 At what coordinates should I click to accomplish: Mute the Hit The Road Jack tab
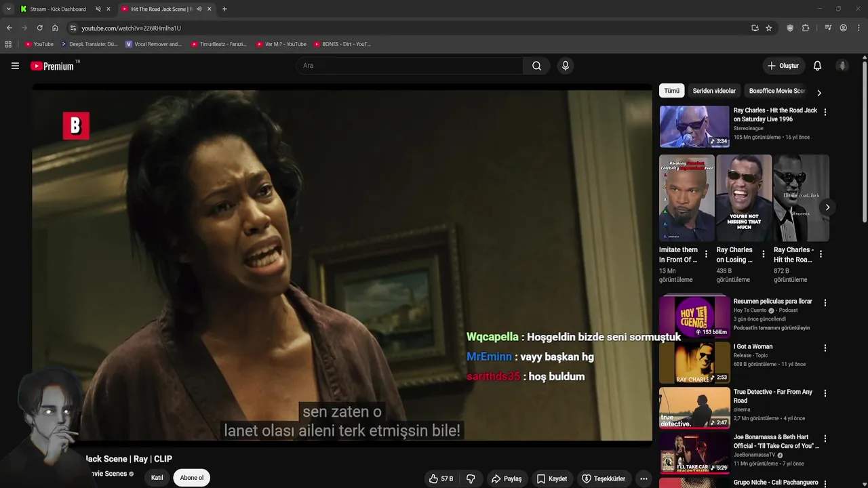click(x=199, y=9)
